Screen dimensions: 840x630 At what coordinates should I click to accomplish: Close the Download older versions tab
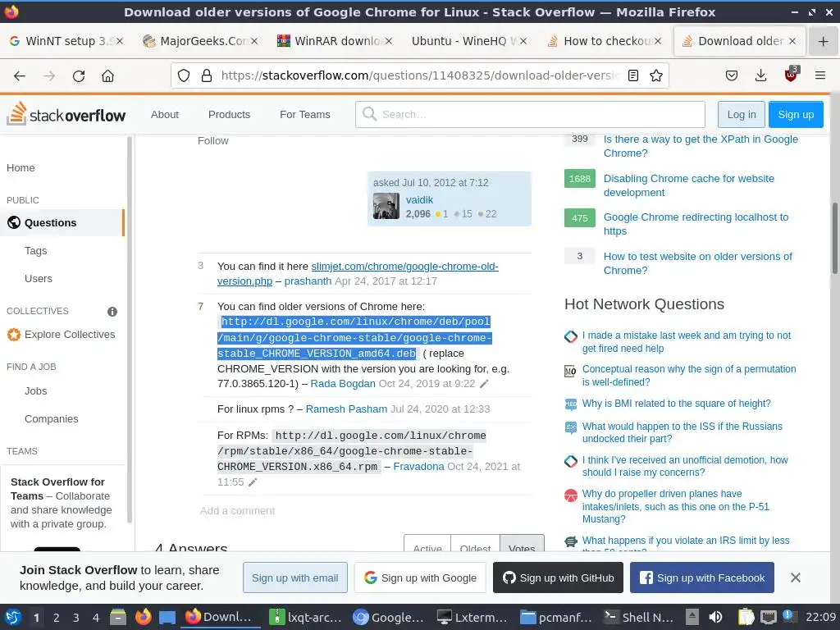792,41
